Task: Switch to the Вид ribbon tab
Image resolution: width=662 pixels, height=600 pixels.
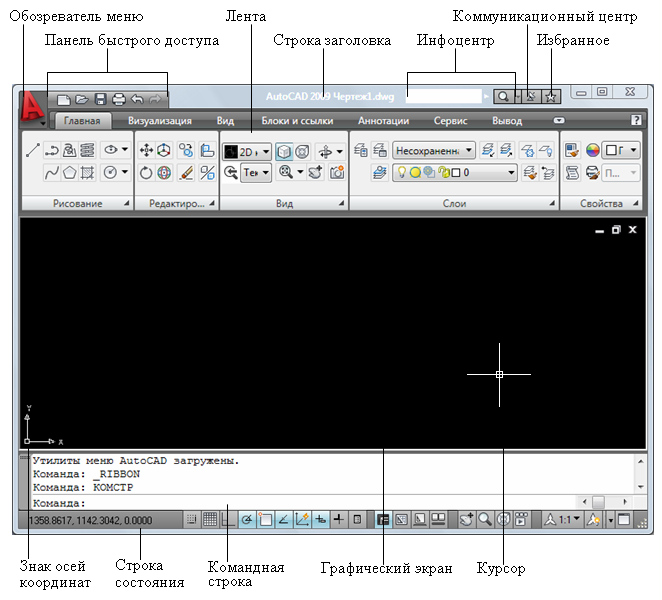Action: tap(225, 121)
